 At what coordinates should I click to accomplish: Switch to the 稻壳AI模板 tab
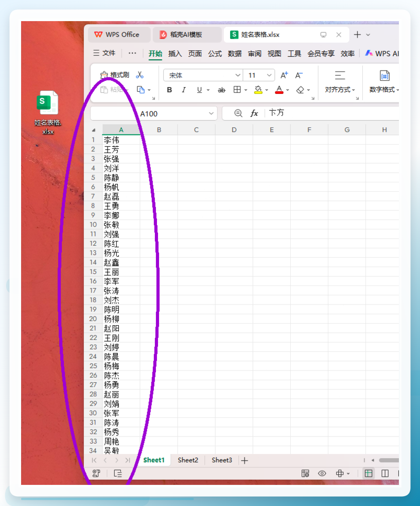pyautogui.click(x=187, y=35)
